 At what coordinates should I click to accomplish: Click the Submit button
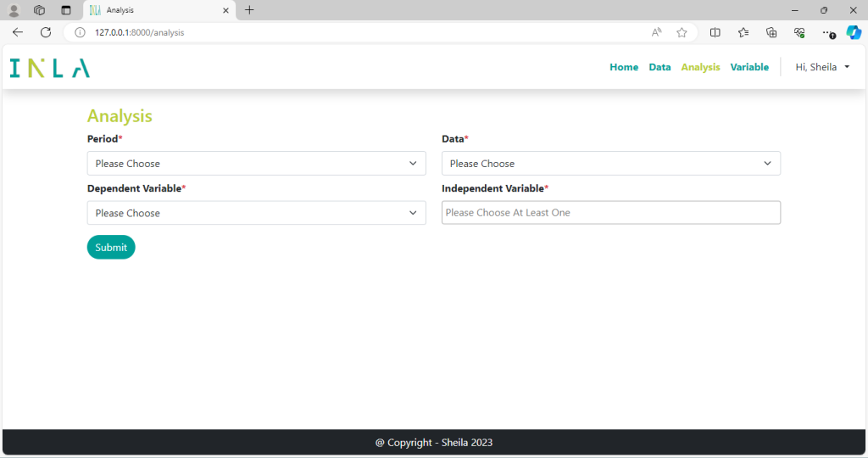coord(111,247)
